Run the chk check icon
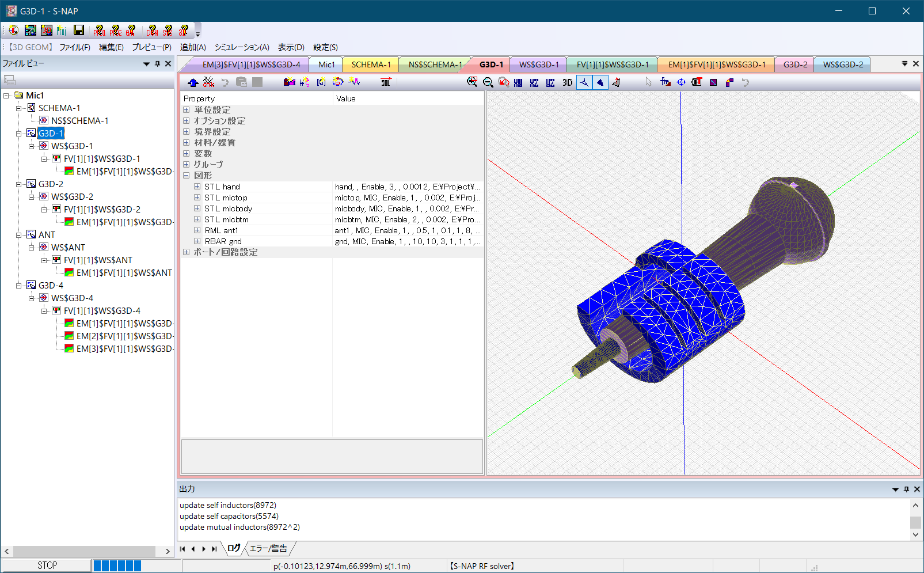 tap(209, 82)
